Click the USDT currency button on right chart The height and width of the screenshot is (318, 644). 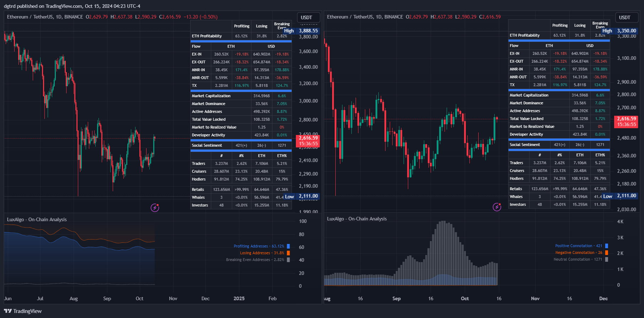click(627, 17)
